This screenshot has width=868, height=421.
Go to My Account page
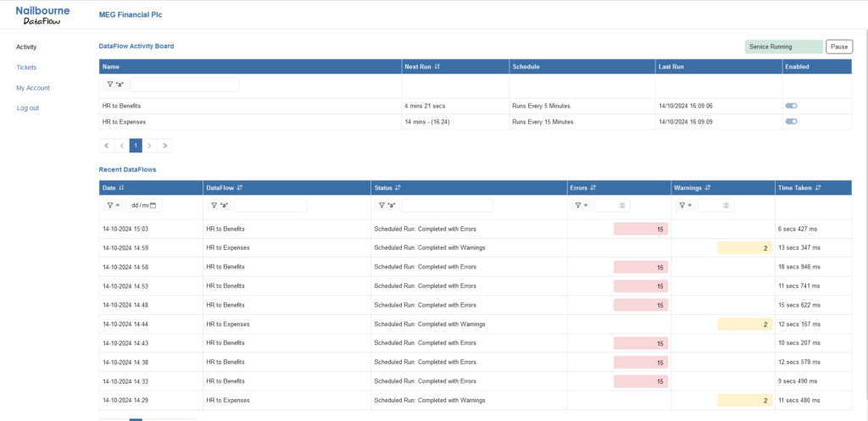click(x=33, y=87)
